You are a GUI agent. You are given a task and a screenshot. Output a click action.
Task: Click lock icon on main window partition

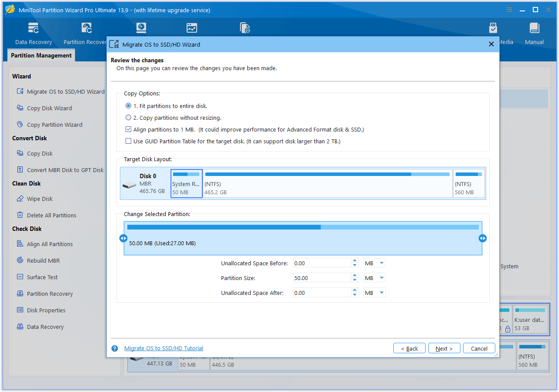coord(507,329)
